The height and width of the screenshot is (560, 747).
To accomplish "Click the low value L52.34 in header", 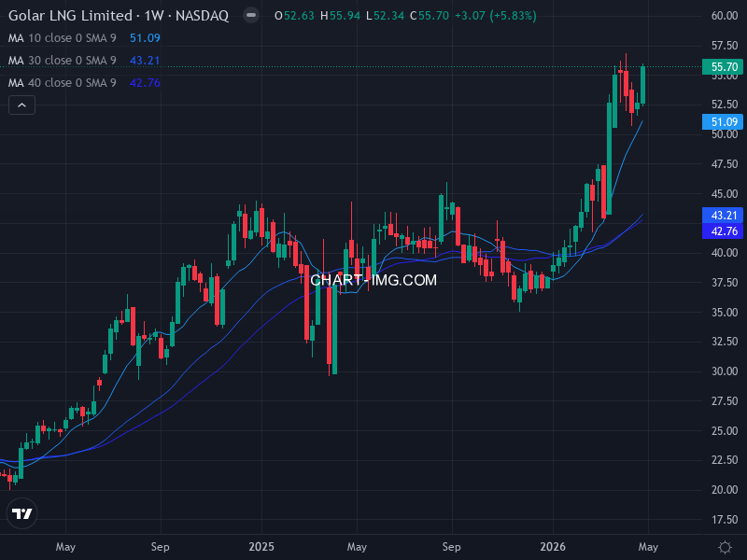I will pos(385,16).
